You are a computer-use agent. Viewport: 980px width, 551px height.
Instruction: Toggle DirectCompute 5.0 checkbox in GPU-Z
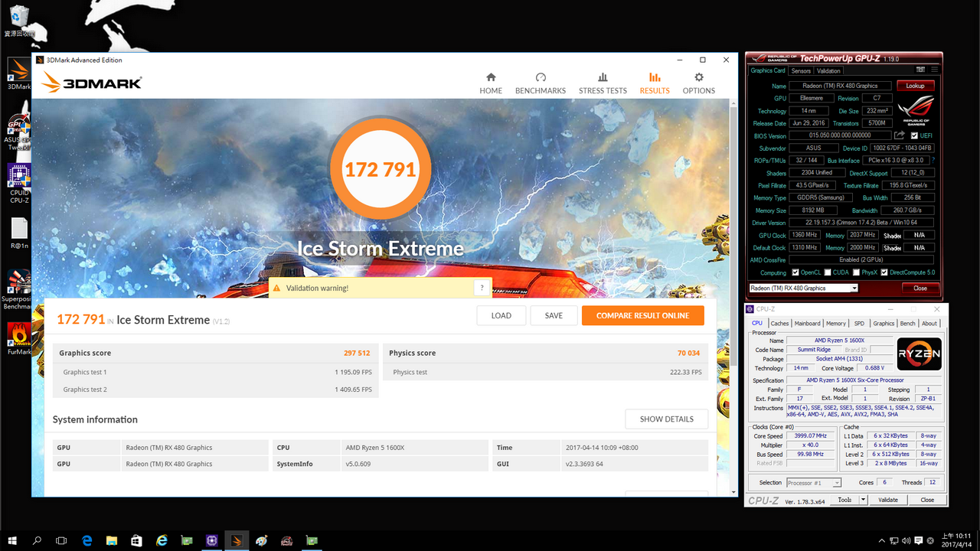pyautogui.click(x=884, y=272)
